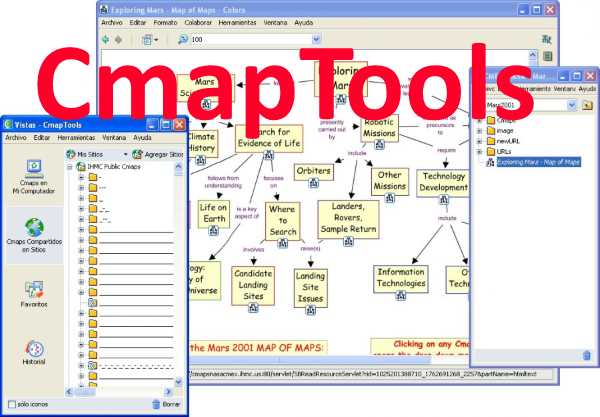Click the cmap link icon under Life on Earth
The image size is (600, 417).
(x=214, y=231)
